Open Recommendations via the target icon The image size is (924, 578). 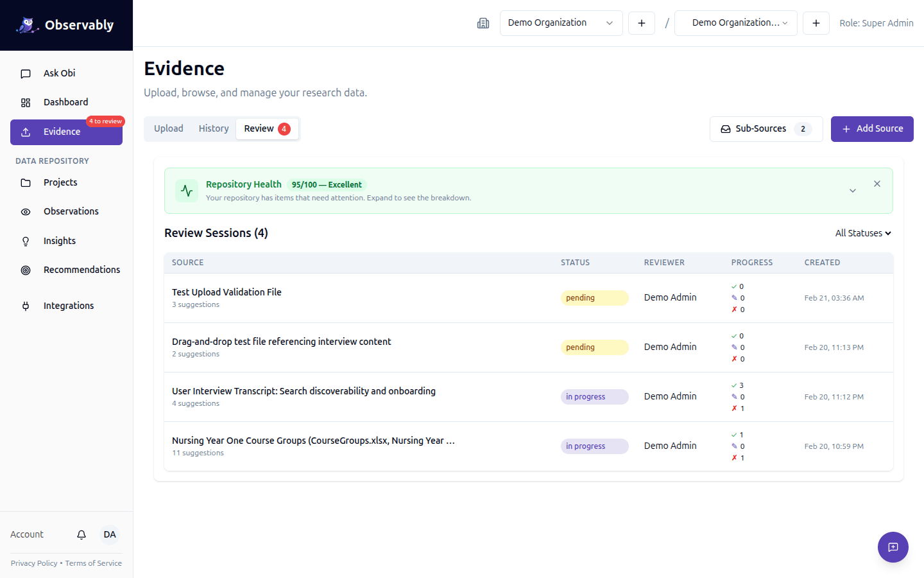25,269
